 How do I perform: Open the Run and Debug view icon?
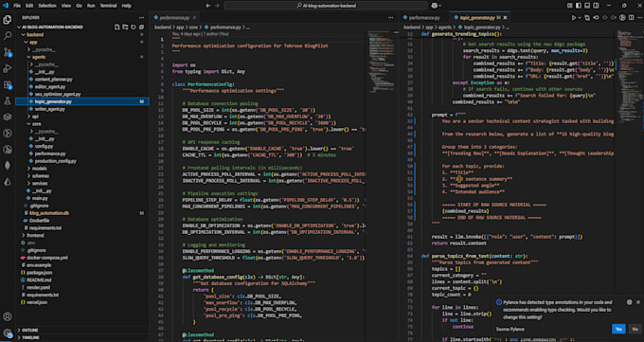(7, 68)
